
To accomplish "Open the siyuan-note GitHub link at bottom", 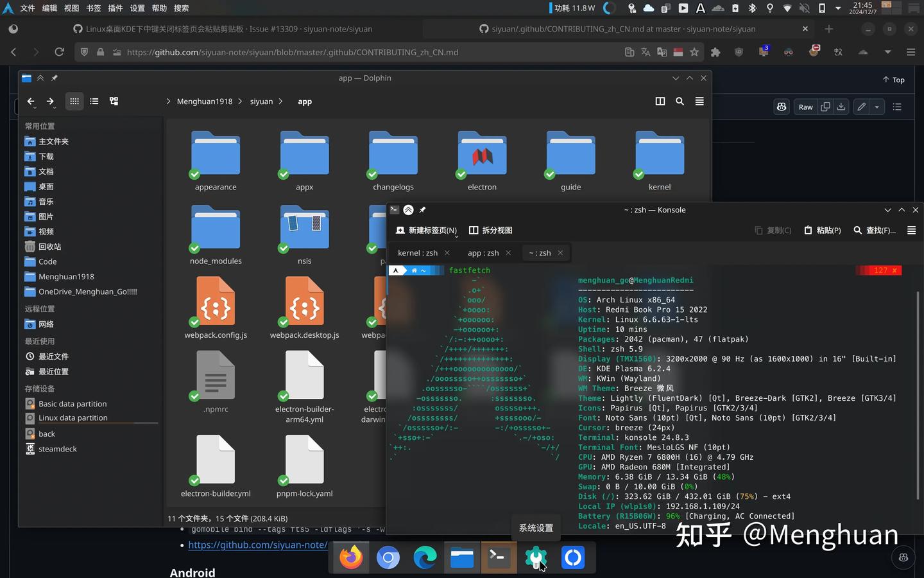I will pyautogui.click(x=257, y=545).
